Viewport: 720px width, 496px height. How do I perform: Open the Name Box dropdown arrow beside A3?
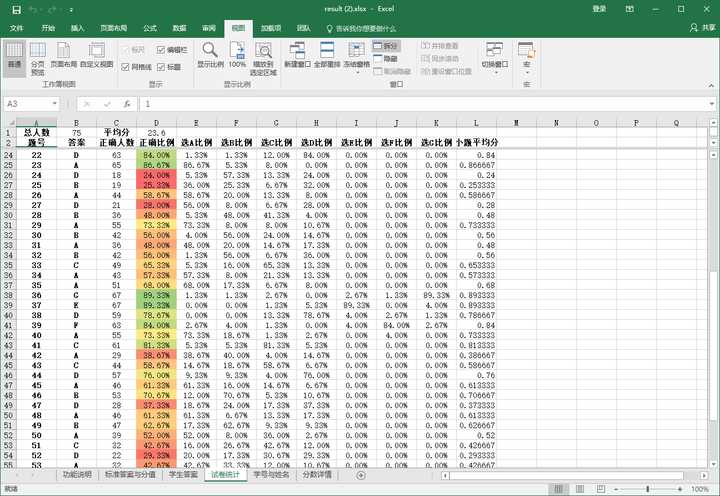(x=55, y=104)
